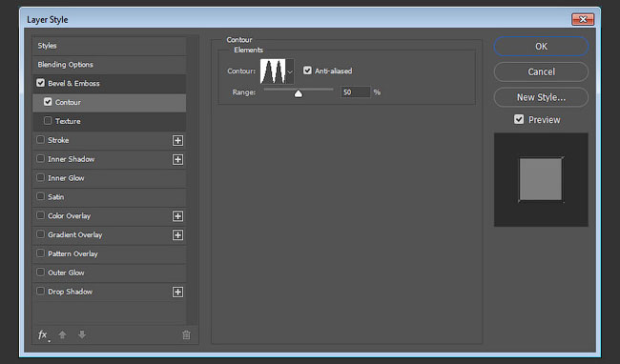Uncheck the Contour checkbox
Image resolution: width=620 pixels, height=364 pixels.
click(x=48, y=102)
